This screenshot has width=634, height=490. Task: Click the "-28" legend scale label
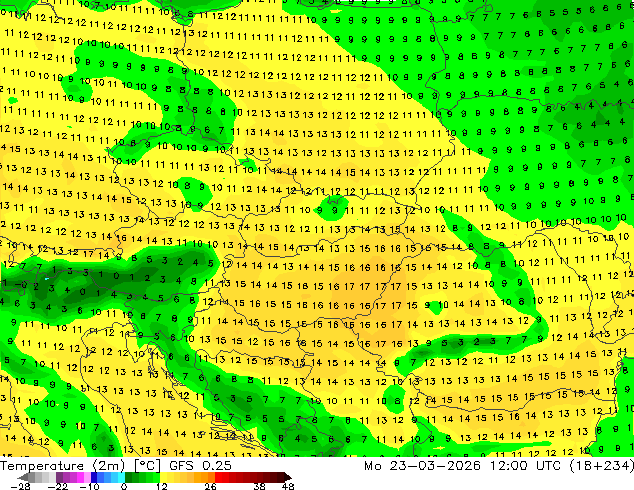20,486
